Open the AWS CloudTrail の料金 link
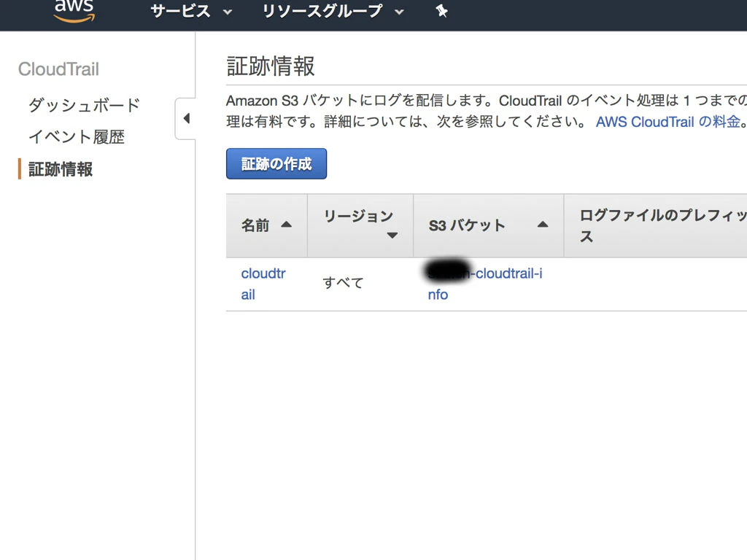747x560 pixels. [668, 122]
